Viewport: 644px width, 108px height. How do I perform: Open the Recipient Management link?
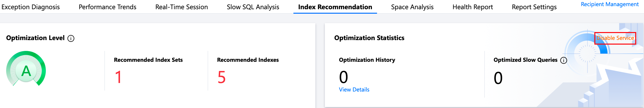610,4
